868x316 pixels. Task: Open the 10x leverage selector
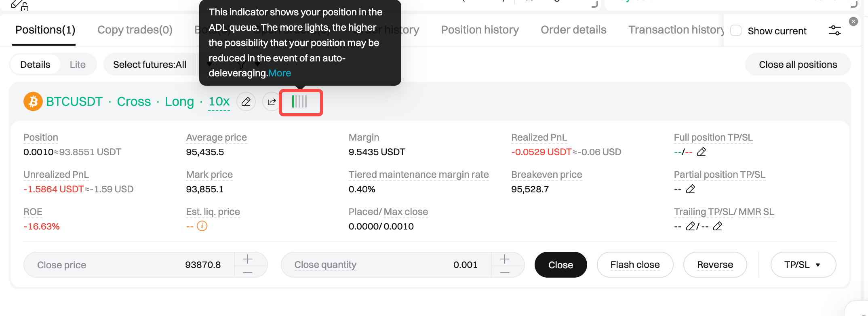click(219, 101)
